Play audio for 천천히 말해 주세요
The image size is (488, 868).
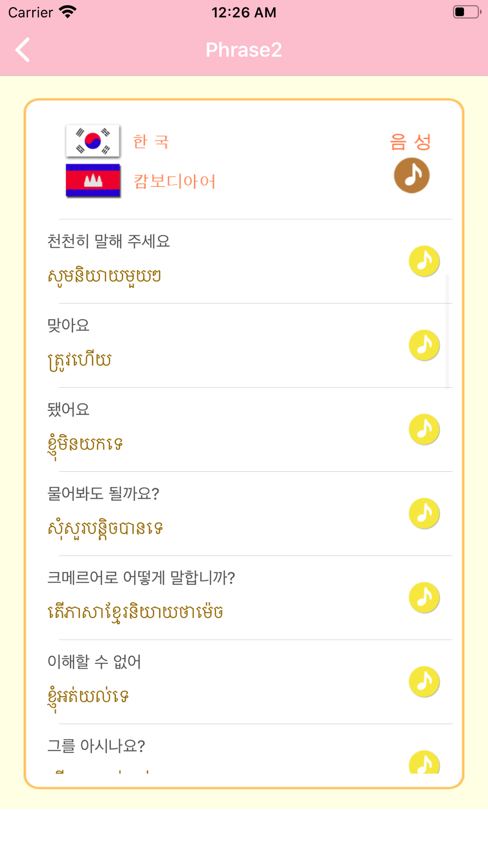(x=424, y=261)
